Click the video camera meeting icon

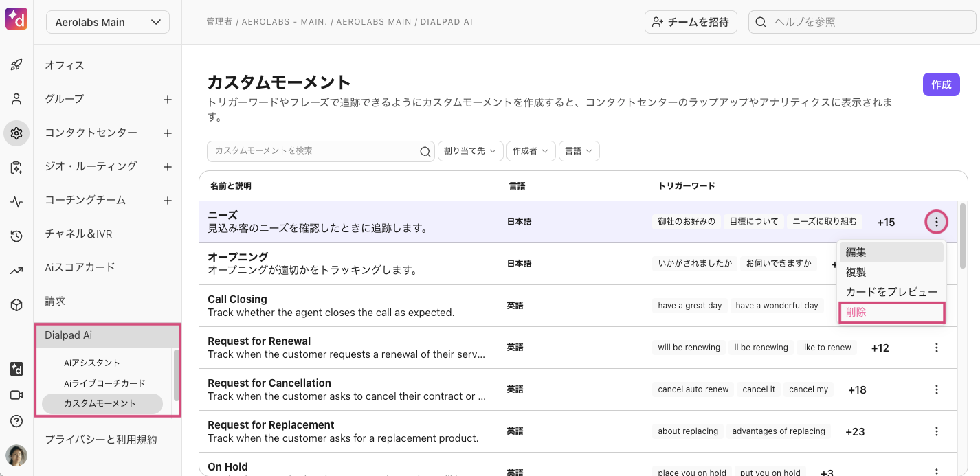[x=16, y=395]
